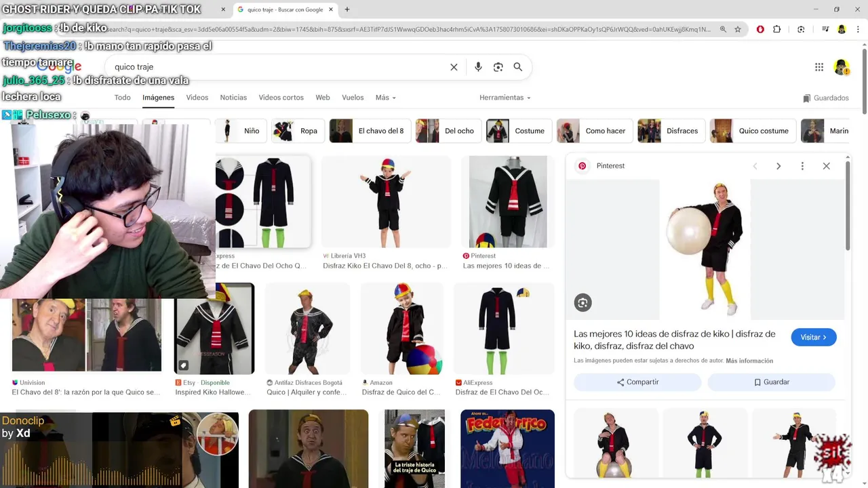Screen dimensions: 868x488
Task: Click the Visitar button
Action: (813, 338)
